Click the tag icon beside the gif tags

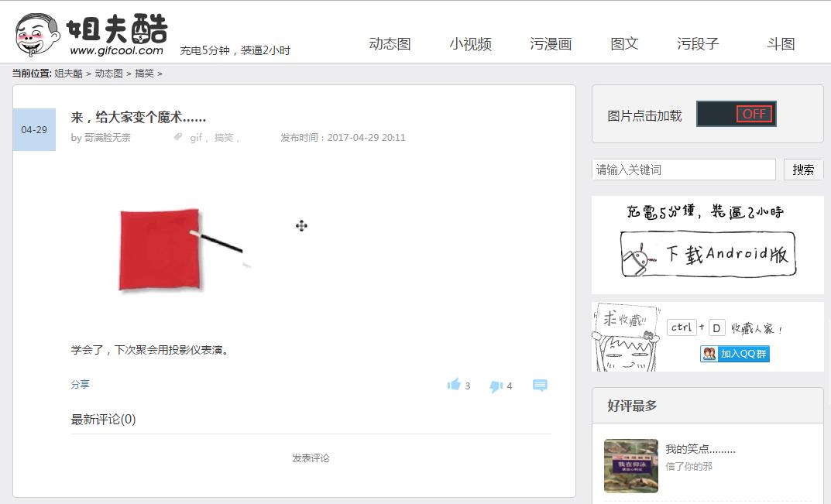pyautogui.click(x=178, y=137)
